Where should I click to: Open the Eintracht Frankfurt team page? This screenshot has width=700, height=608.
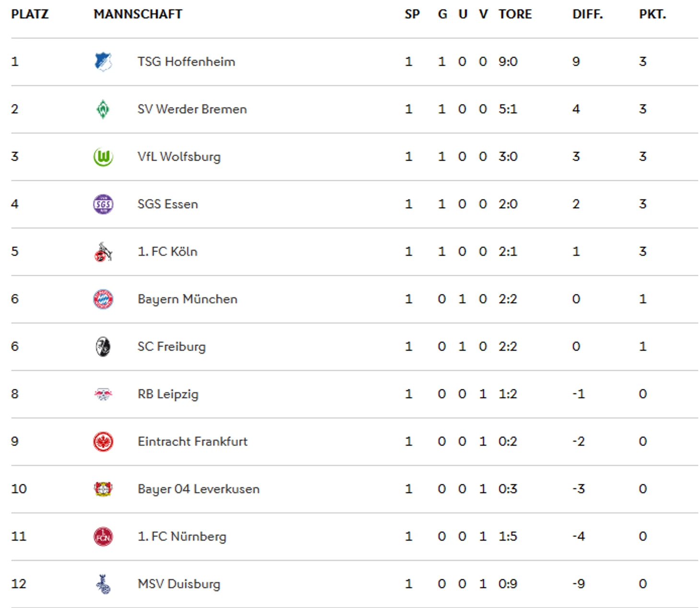point(193,442)
